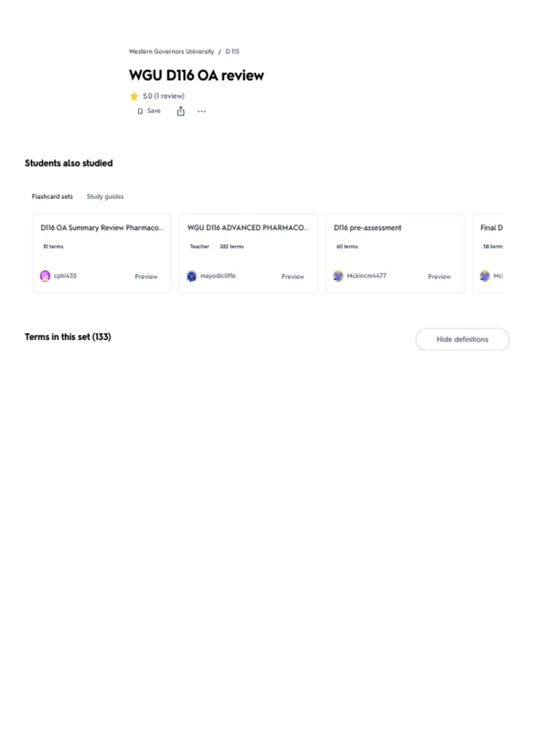Screen dimensions: 534x756
Task: Switch to the Study guides tab
Action: 105,197
